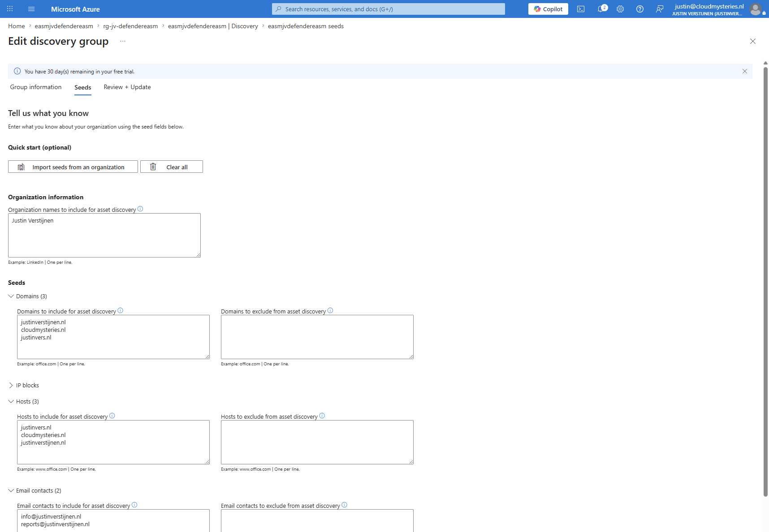Show info for Email contacts to exclude

coord(344,505)
